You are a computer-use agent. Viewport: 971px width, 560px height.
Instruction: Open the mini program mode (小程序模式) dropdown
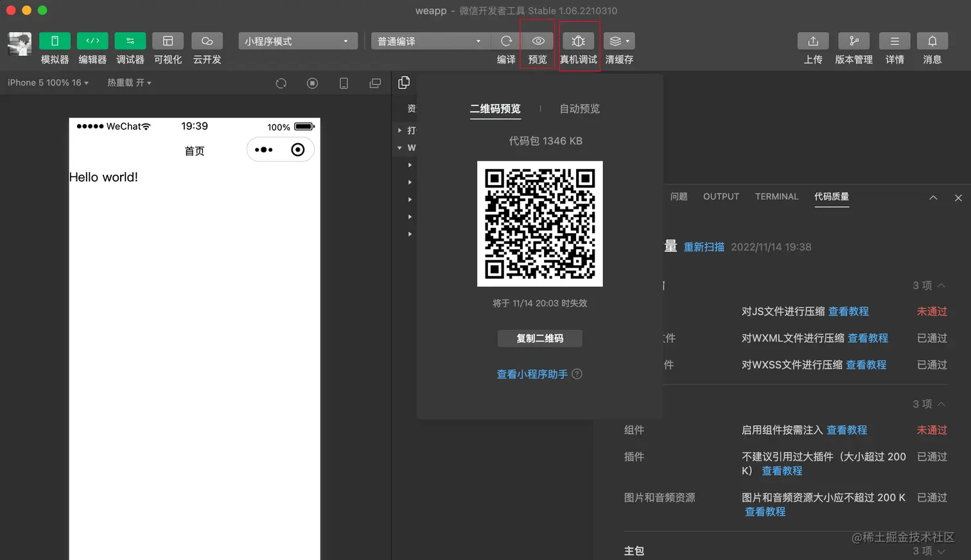coord(298,41)
